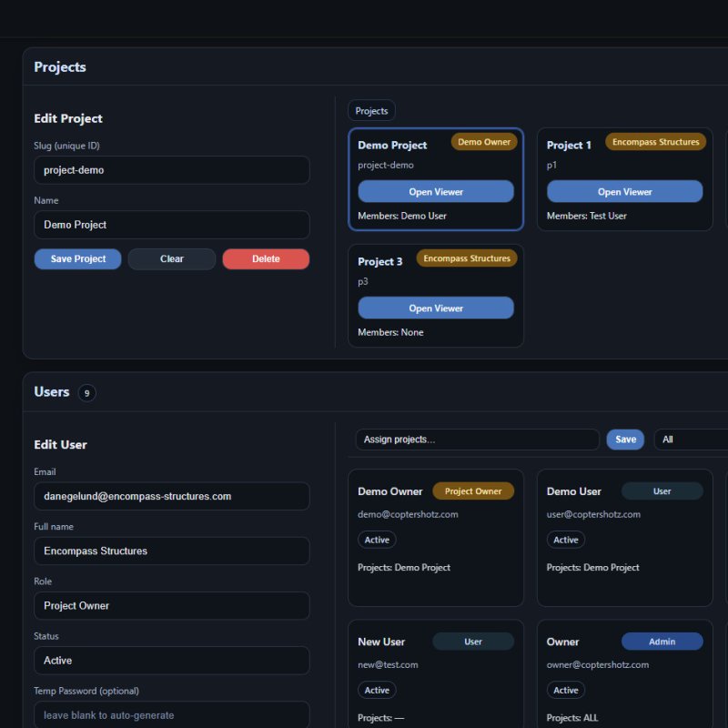Click the Users count badge showing 9
This screenshot has width=728, height=728.
pyautogui.click(x=86, y=392)
